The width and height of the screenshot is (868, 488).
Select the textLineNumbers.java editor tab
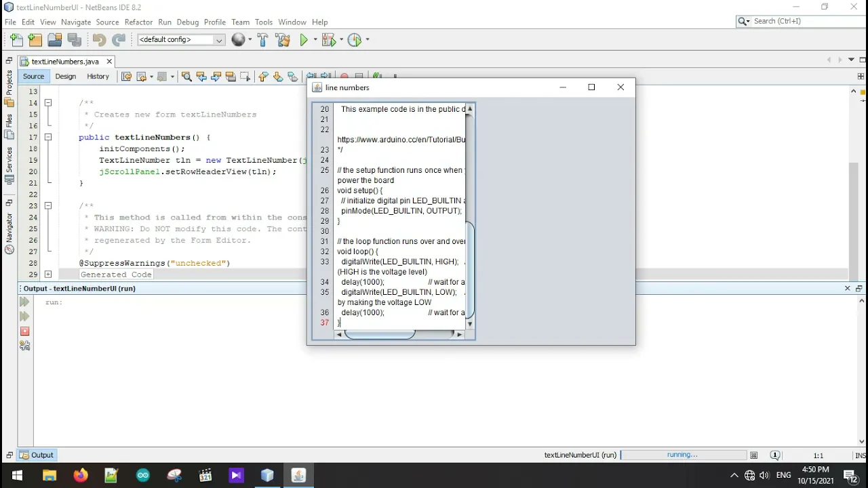pos(65,62)
